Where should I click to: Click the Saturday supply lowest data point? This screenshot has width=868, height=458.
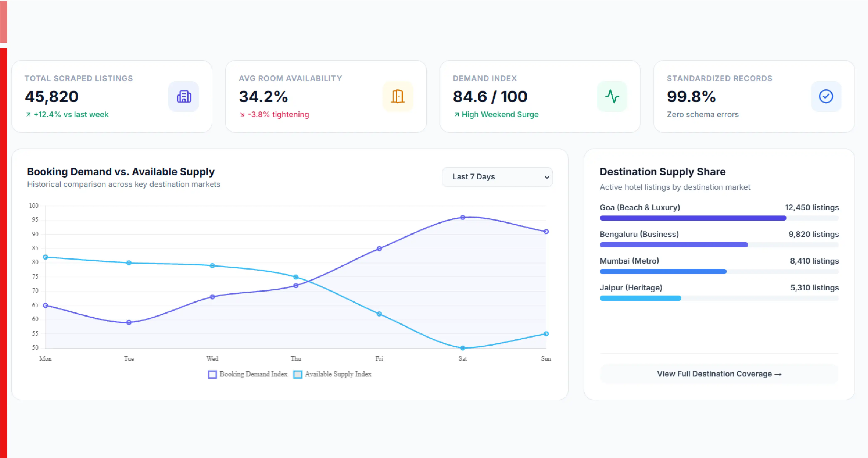click(463, 348)
